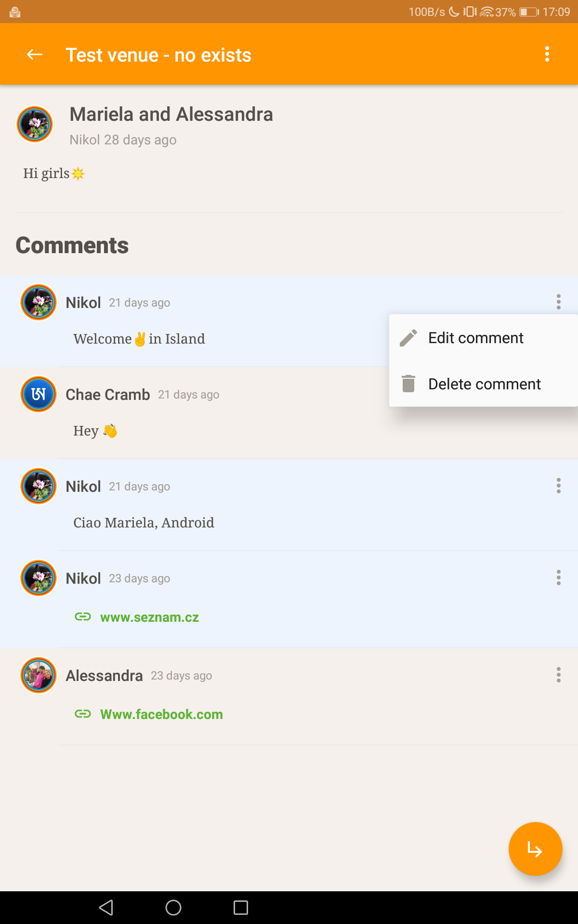Tap the orange reply floating button

point(535,849)
